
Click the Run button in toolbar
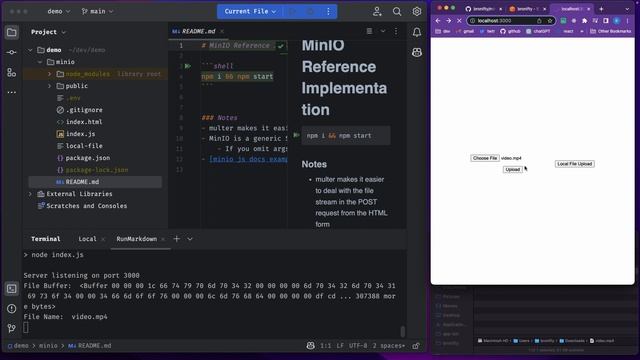(x=293, y=11)
